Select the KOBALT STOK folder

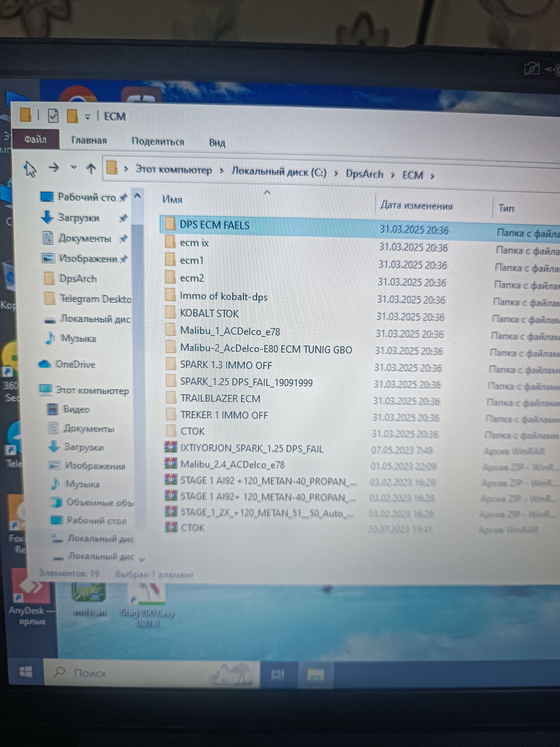(x=209, y=313)
